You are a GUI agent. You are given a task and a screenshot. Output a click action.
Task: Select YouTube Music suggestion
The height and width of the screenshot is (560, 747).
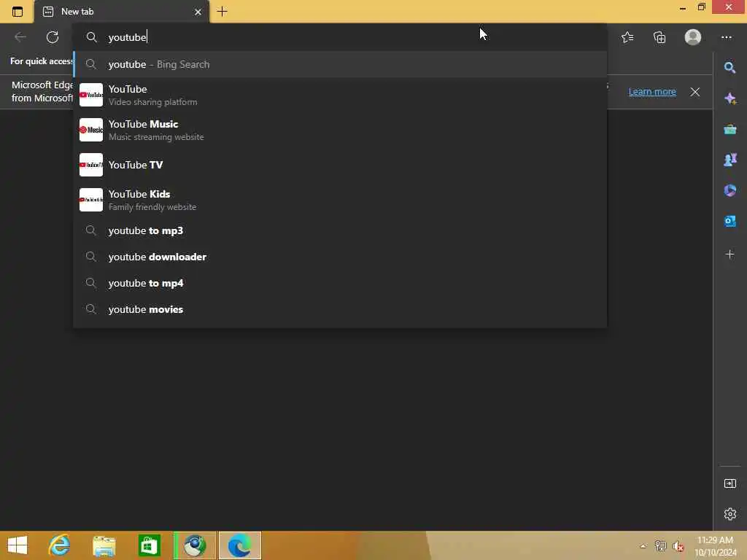340,130
